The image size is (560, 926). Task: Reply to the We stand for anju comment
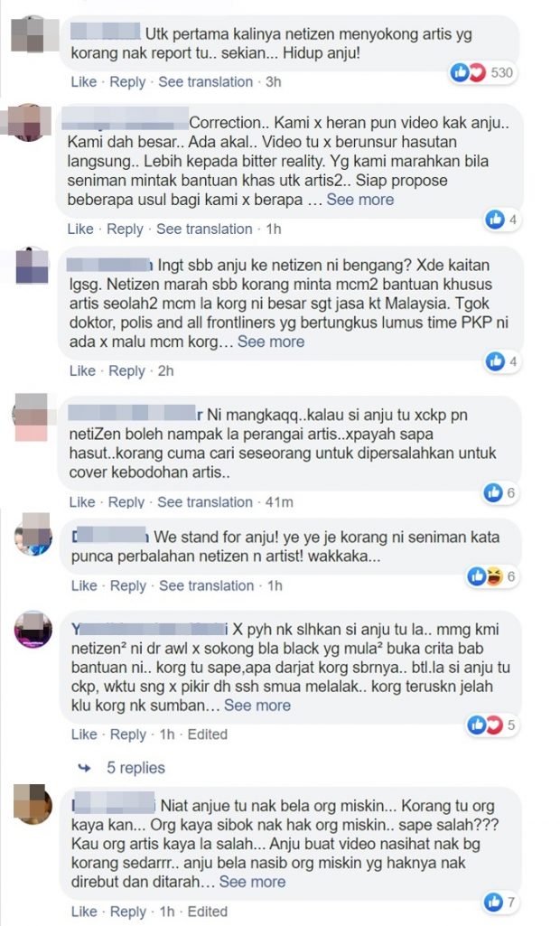(x=127, y=585)
